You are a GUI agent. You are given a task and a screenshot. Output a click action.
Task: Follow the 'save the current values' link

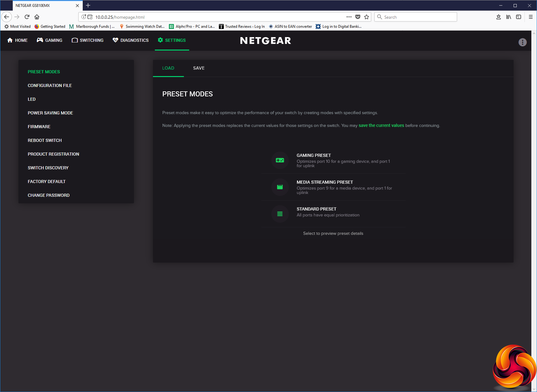[x=381, y=125]
